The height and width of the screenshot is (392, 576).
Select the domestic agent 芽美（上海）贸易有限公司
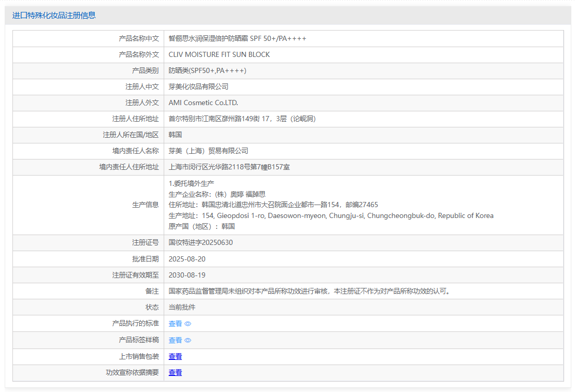(x=208, y=151)
